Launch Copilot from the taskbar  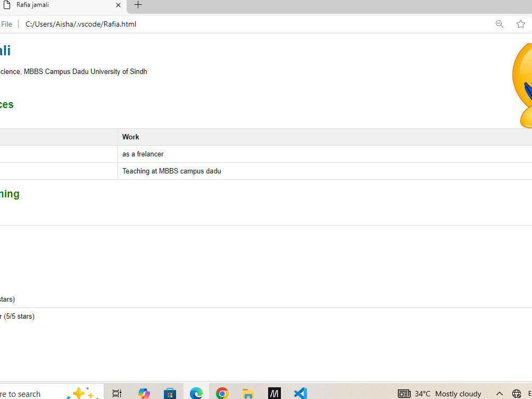coord(144,394)
